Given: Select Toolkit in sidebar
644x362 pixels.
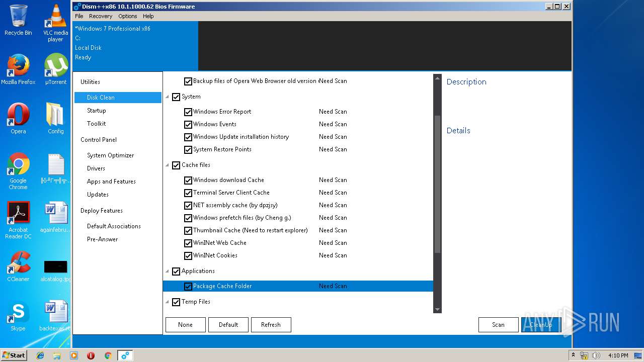Looking at the screenshot, I should pos(97,124).
